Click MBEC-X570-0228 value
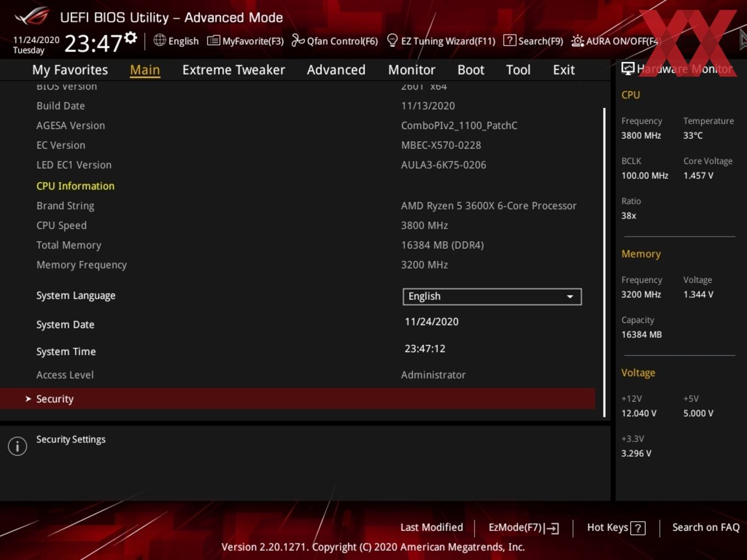 441,145
